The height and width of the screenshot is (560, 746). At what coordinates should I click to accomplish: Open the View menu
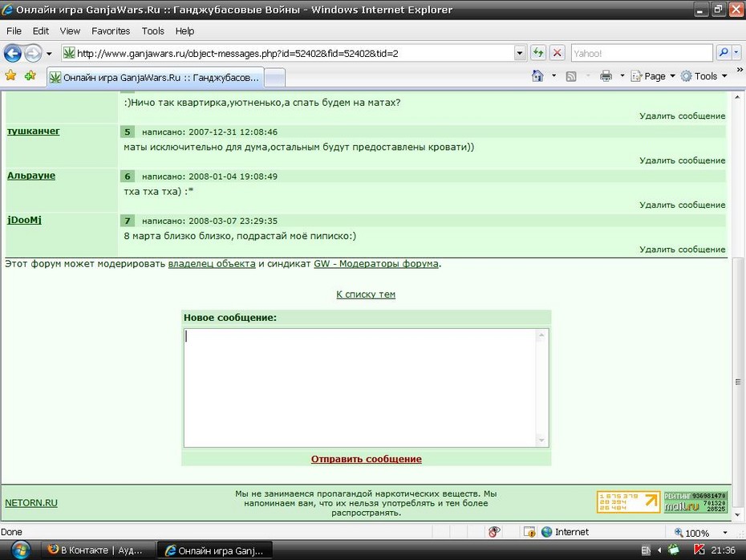pyautogui.click(x=70, y=31)
